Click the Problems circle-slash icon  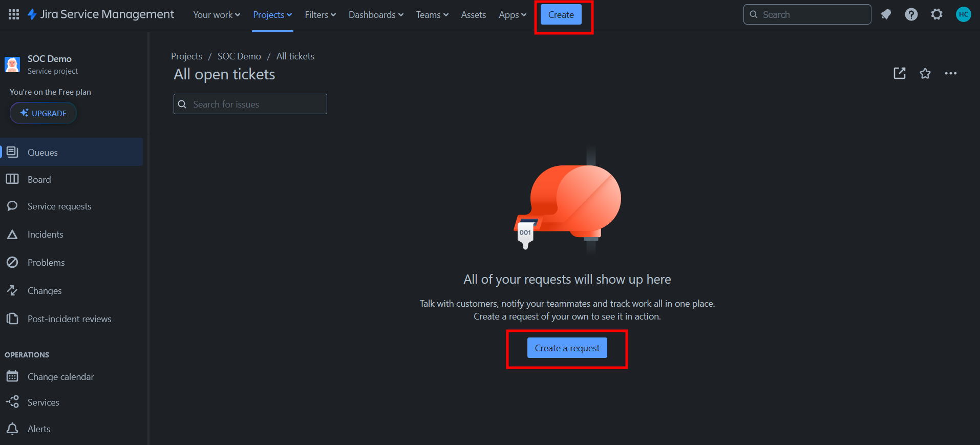click(x=12, y=262)
